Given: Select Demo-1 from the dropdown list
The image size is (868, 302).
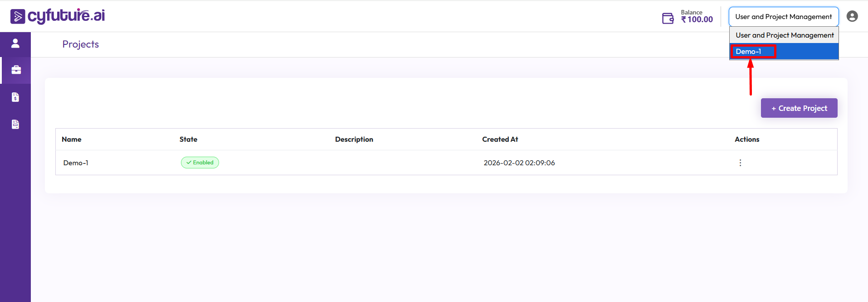Looking at the screenshot, I should click(x=749, y=52).
